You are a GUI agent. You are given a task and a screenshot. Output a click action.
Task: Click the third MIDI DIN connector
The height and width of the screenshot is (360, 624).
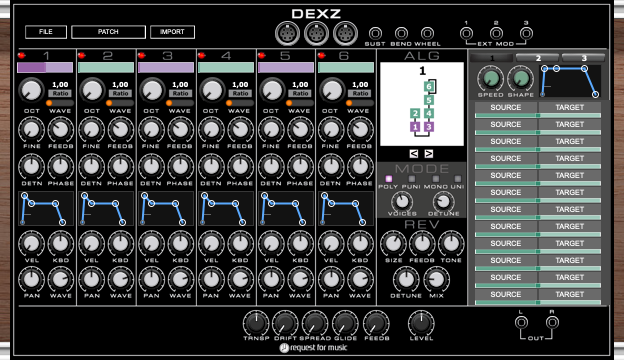point(345,33)
